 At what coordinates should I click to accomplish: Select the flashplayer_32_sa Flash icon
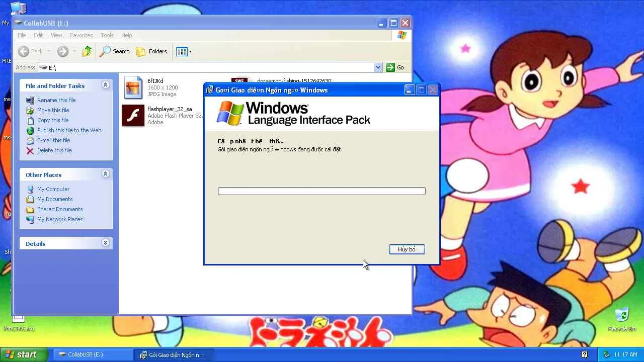click(x=133, y=116)
